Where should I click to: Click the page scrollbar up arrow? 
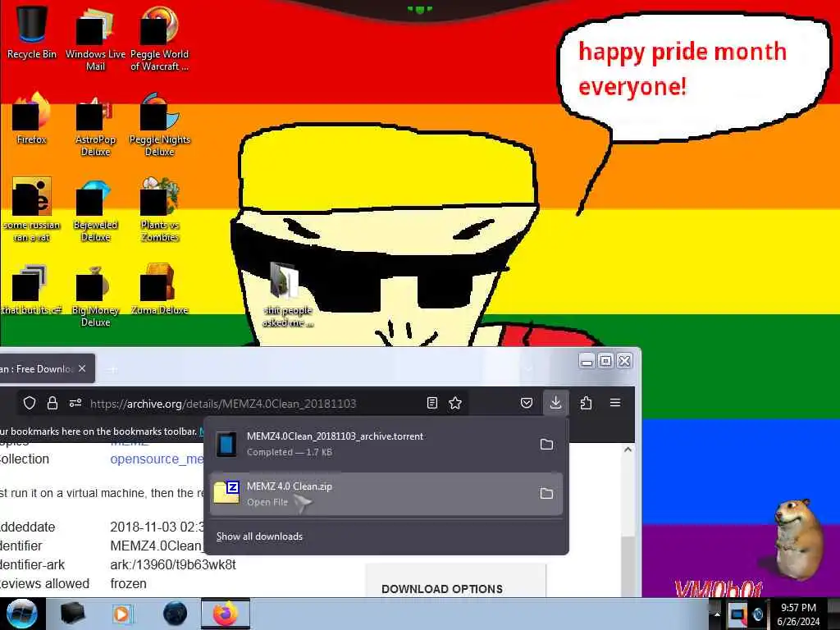(628, 450)
